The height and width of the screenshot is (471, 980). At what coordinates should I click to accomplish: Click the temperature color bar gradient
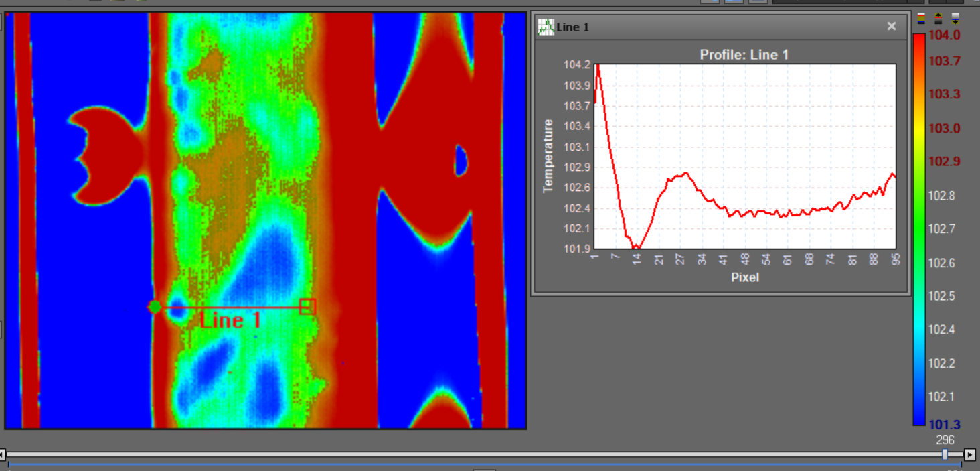(x=918, y=228)
